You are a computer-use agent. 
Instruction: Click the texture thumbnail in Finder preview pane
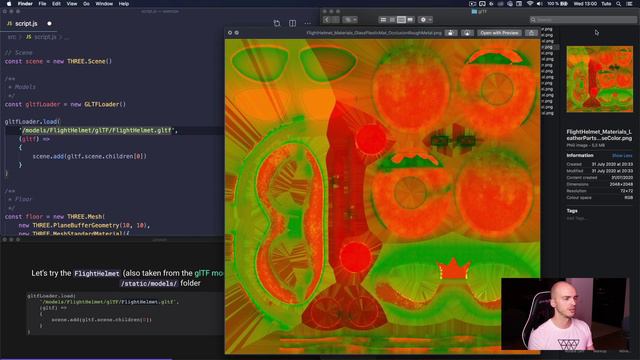(600, 79)
